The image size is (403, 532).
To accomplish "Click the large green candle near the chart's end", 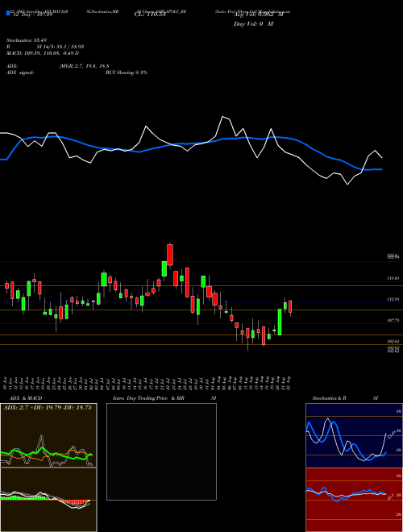I will point(280,322).
